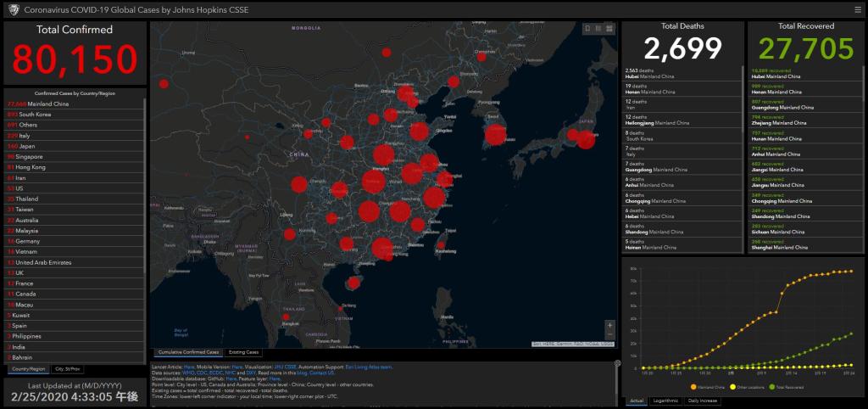Screen dimensions: 868x409
Task: Zoom in on the map
Action: pyautogui.click(x=609, y=325)
